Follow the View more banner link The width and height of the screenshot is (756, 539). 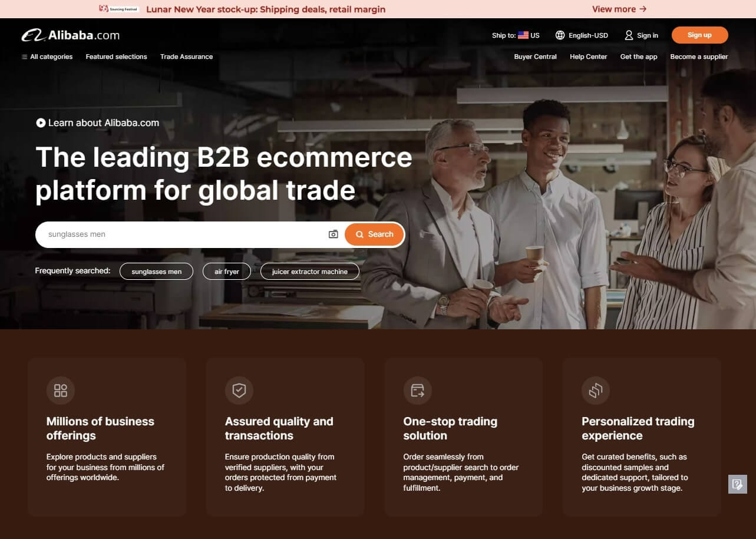(619, 9)
